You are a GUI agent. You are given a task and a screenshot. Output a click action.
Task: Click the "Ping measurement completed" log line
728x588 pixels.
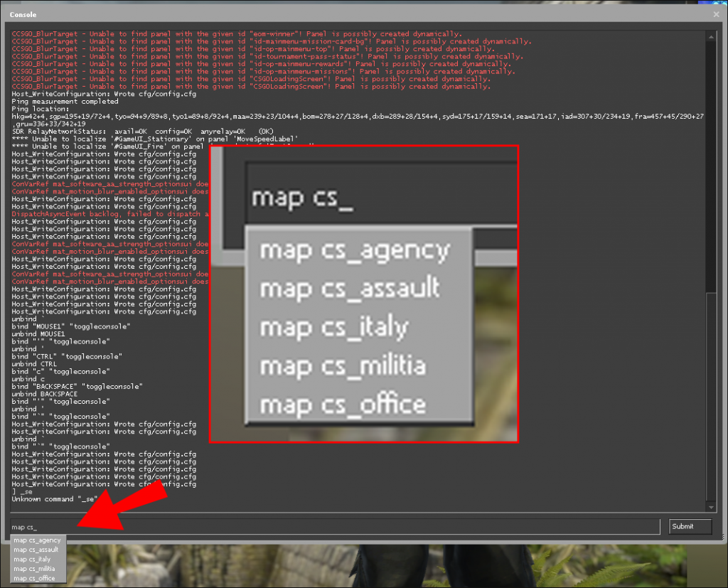(66, 101)
